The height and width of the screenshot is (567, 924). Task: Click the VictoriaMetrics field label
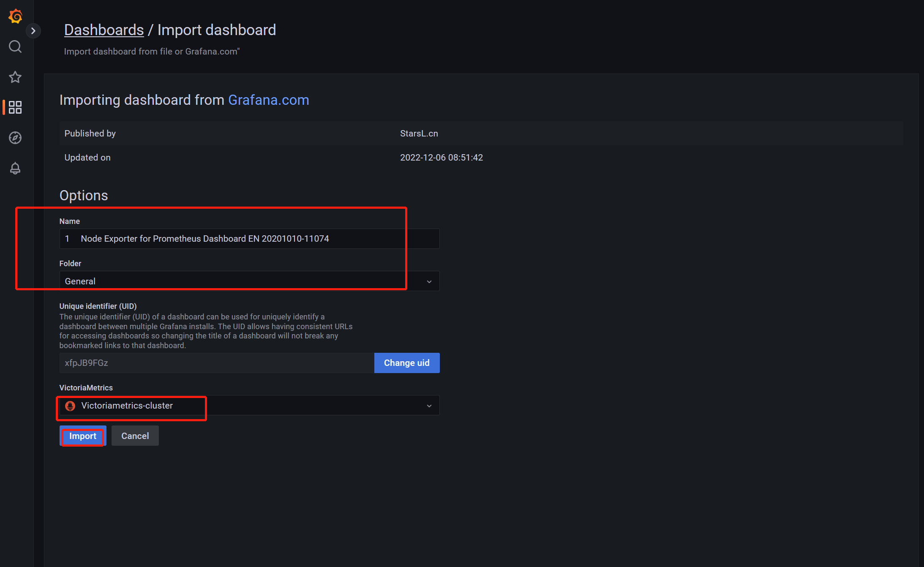pyautogui.click(x=86, y=388)
